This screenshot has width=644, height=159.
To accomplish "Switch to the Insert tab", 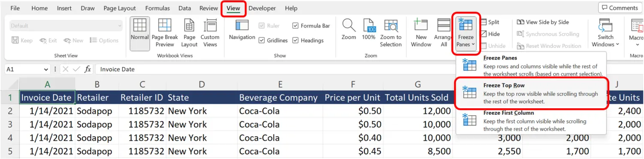I will coord(64,8).
